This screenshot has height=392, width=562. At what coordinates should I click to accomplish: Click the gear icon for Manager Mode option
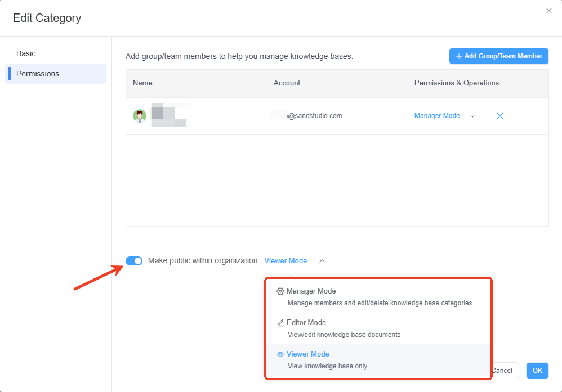[280, 291]
